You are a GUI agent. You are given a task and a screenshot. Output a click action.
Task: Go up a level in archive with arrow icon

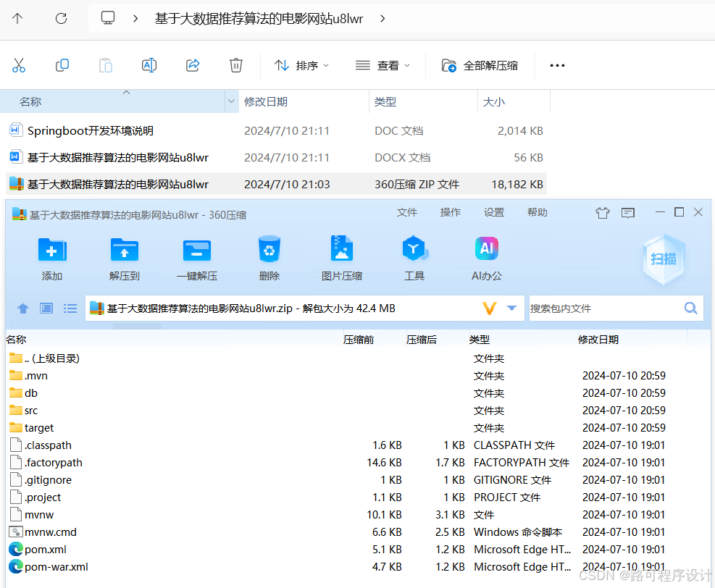coord(22,308)
